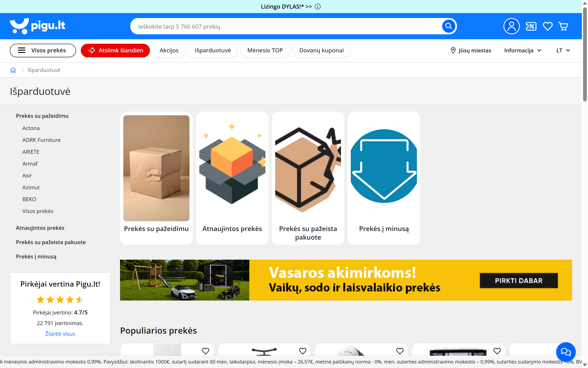The image size is (588, 368).
Task: Add second popular product to wishlist
Action: click(x=303, y=351)
